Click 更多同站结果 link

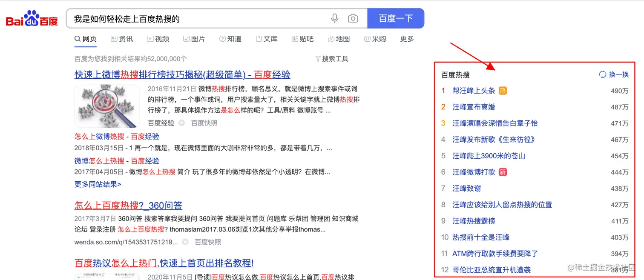(98, 184)
